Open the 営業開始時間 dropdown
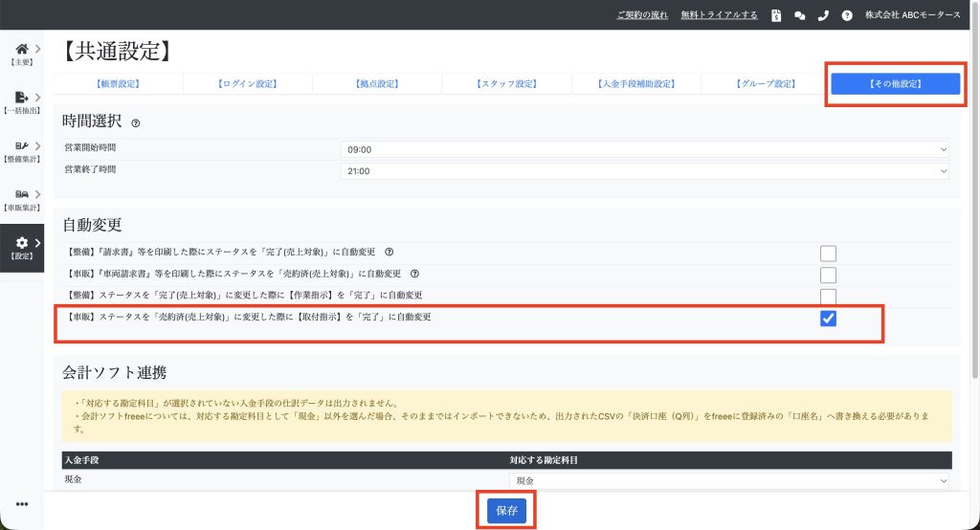 (644, 150)
